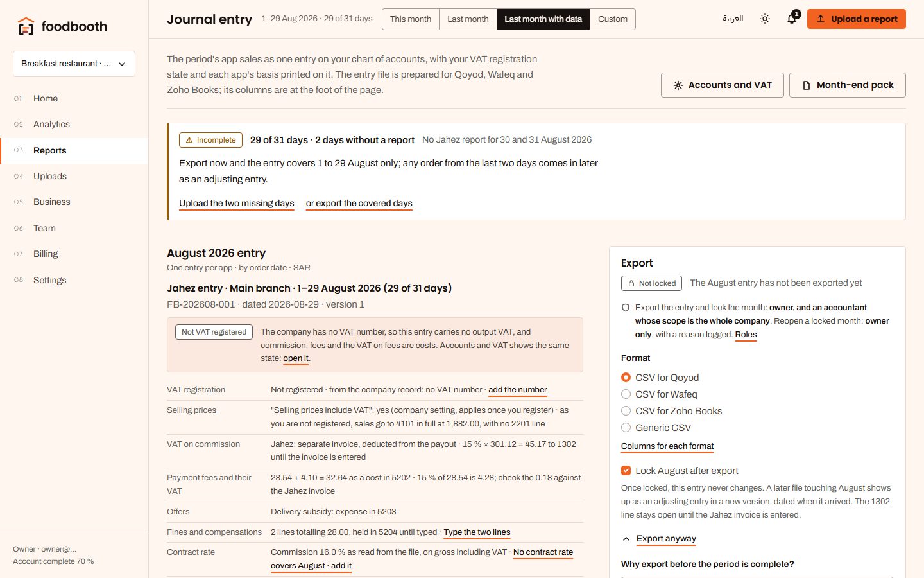Open Uploads in sidebar

coord(74,176)
